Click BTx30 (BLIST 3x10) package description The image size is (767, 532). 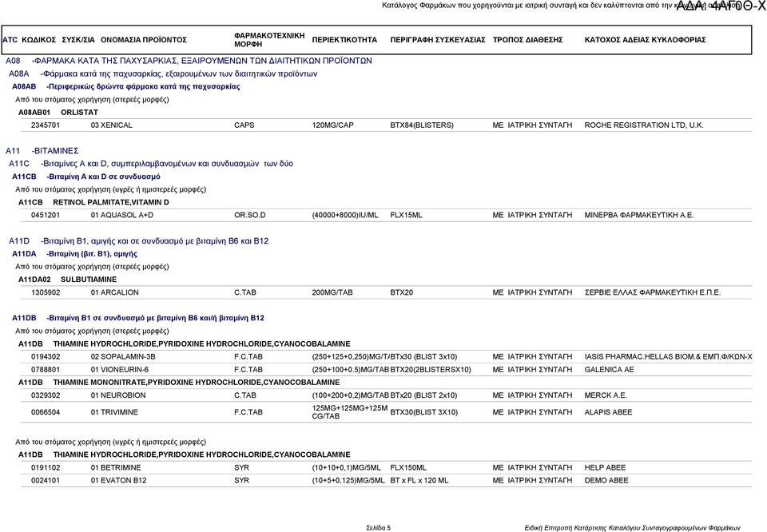pos(423,357)
